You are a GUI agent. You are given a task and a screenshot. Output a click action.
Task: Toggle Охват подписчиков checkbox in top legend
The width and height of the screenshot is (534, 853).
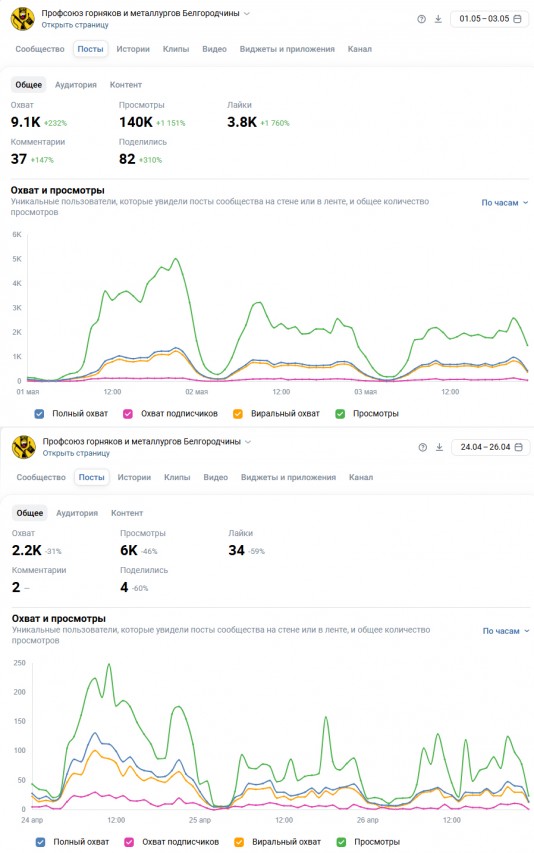pyautogui.click(x=128, y=413)
